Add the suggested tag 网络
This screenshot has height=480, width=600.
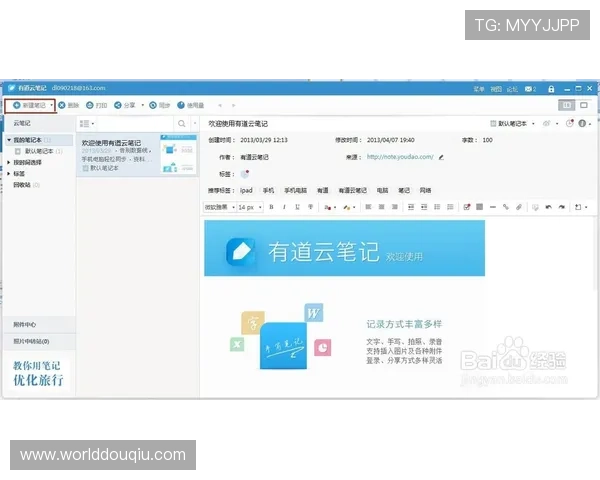426,190
